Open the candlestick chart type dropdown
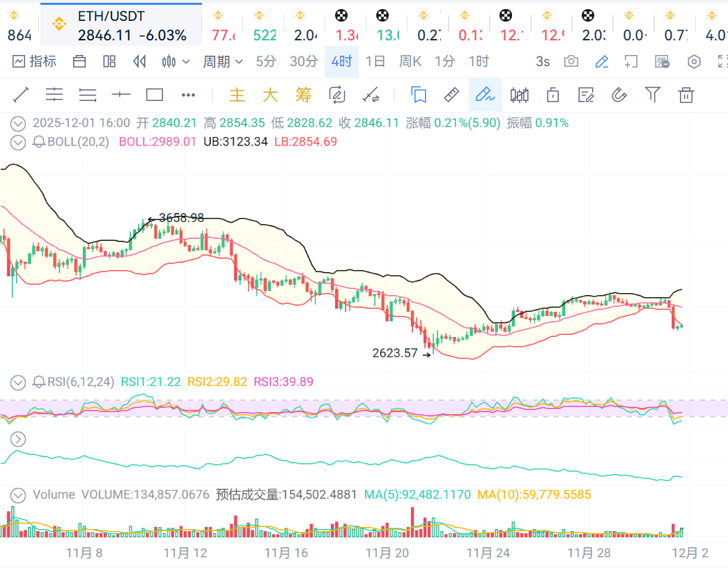Screen dimensions: 728x568 coord(176,61)
